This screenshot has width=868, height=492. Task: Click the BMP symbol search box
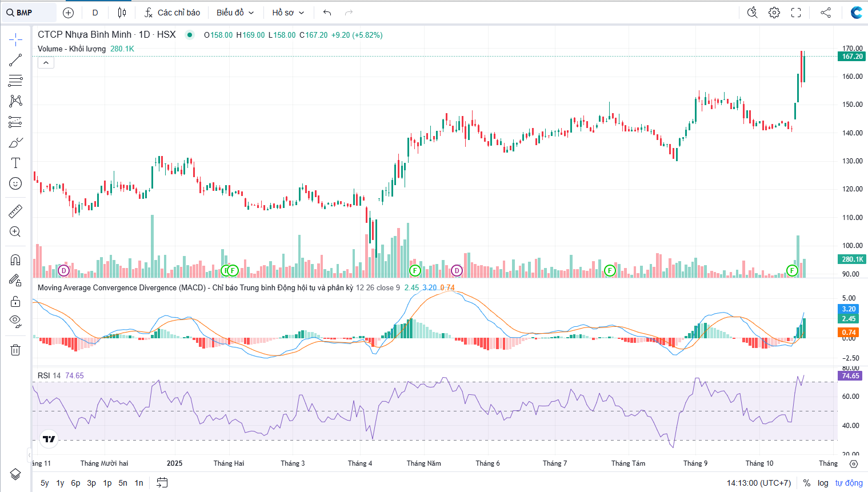pyautogui.click(x=29, y=13)
